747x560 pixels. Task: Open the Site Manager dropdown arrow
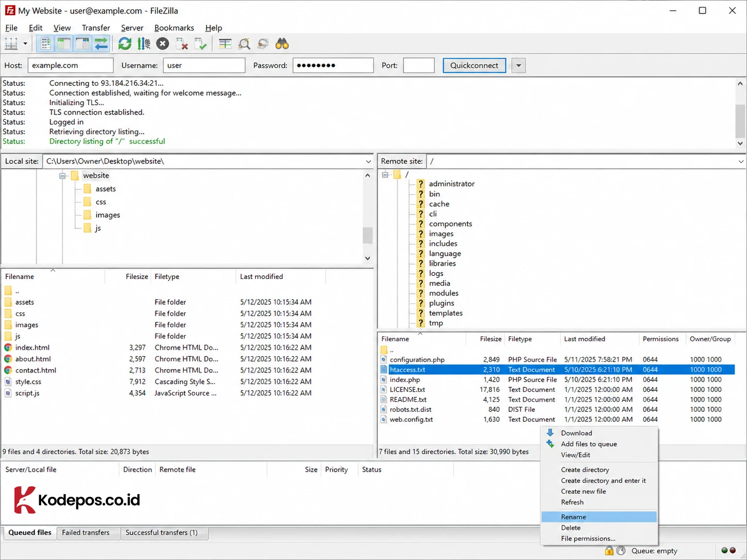tap(25, 44)
